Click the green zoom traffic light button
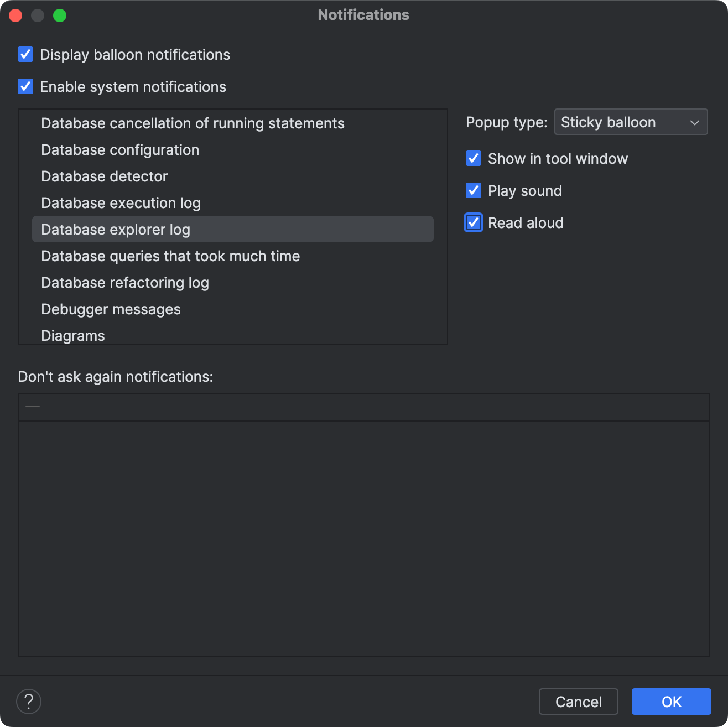This screenshot has height=727, width=728. point(60,15)
